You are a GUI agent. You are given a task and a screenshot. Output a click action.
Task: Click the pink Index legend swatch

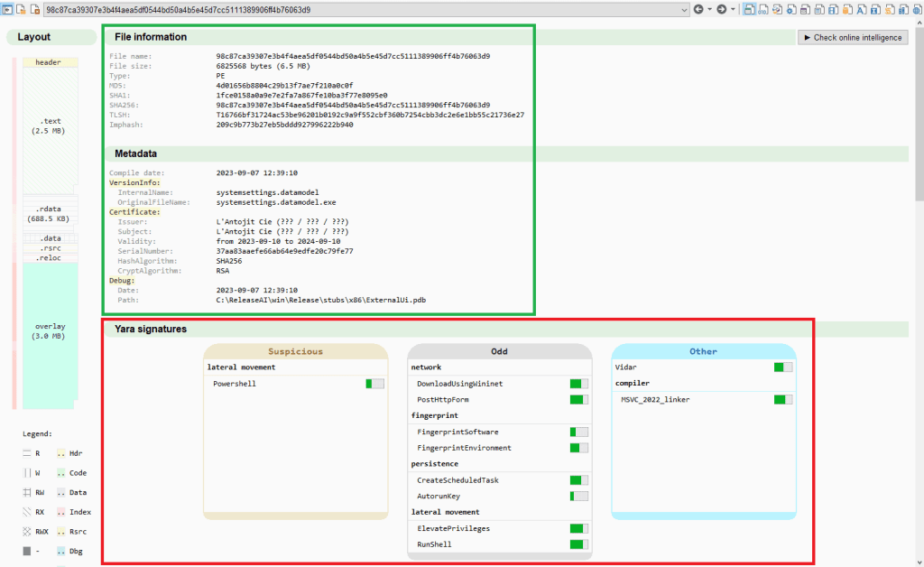(62, 512)
